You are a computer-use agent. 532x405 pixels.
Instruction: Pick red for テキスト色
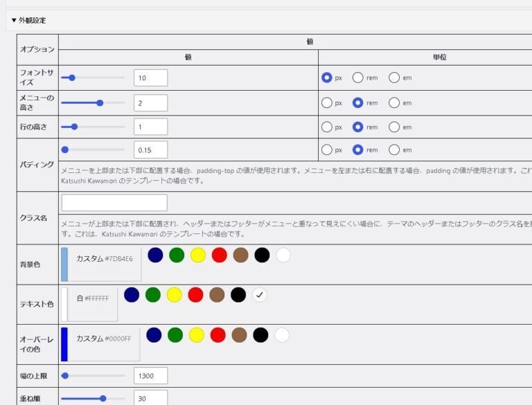click(x=196, y=295)
